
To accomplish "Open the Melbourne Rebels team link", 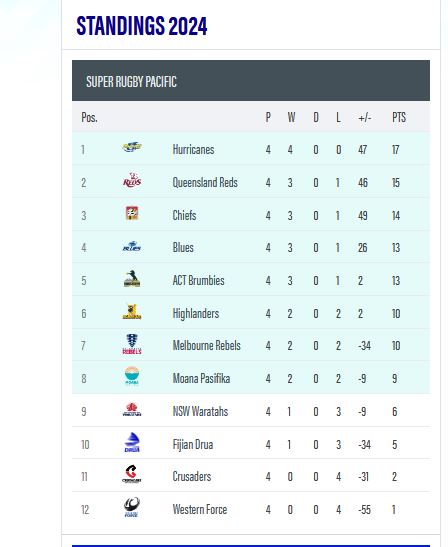I will [207, 345].
